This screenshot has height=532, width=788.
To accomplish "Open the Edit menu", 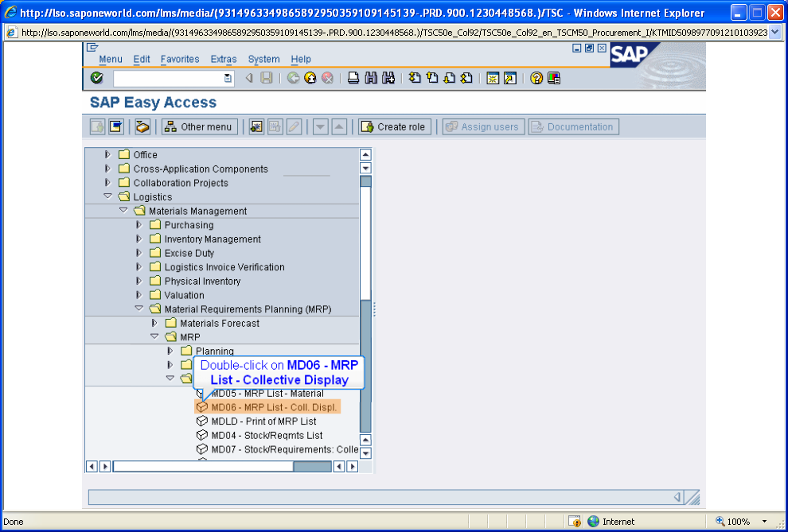I will point(142,59).
